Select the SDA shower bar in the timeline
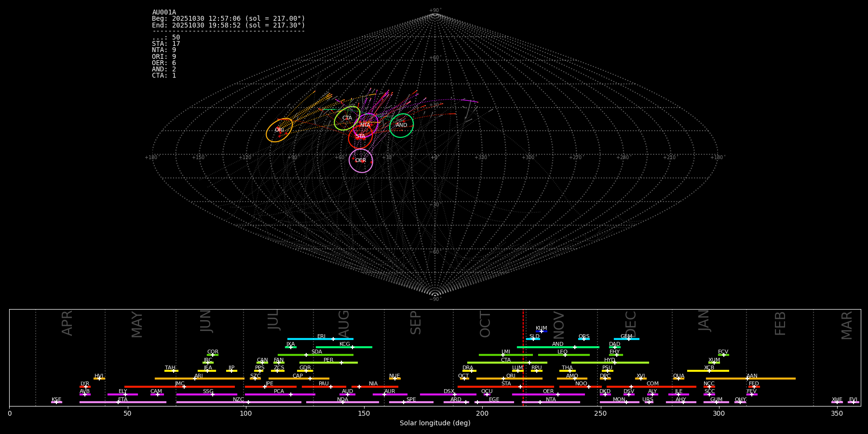 (315, 355)
